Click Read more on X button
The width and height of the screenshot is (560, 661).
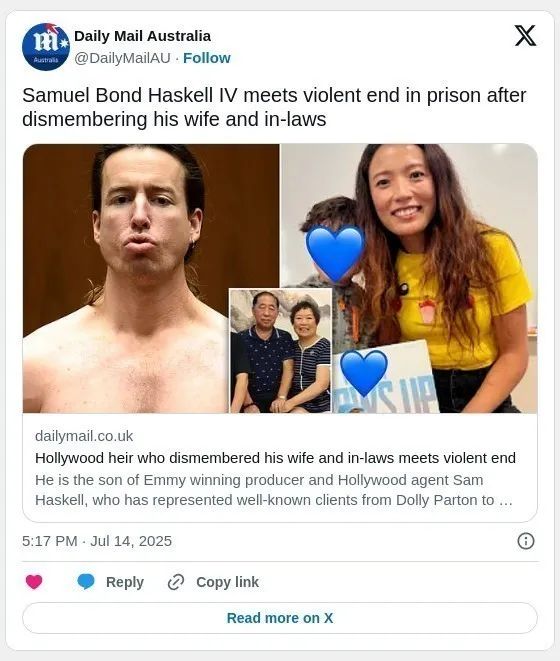280,618
